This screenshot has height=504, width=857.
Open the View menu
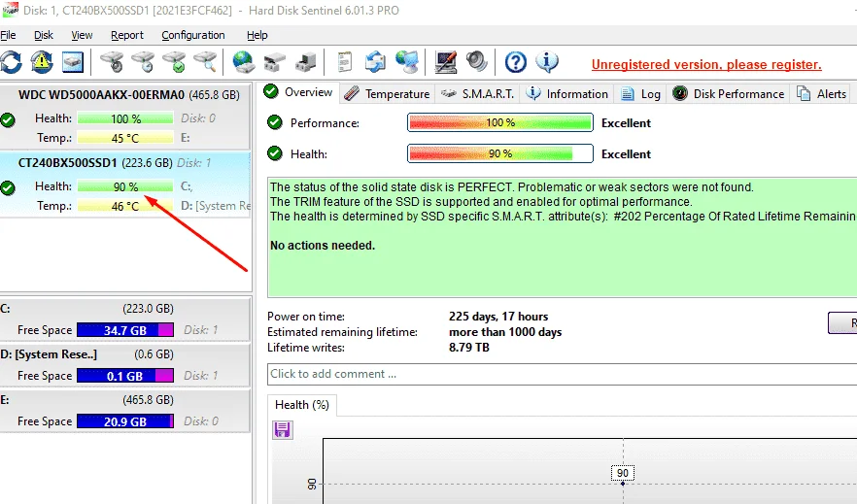(x=82, y=35)
